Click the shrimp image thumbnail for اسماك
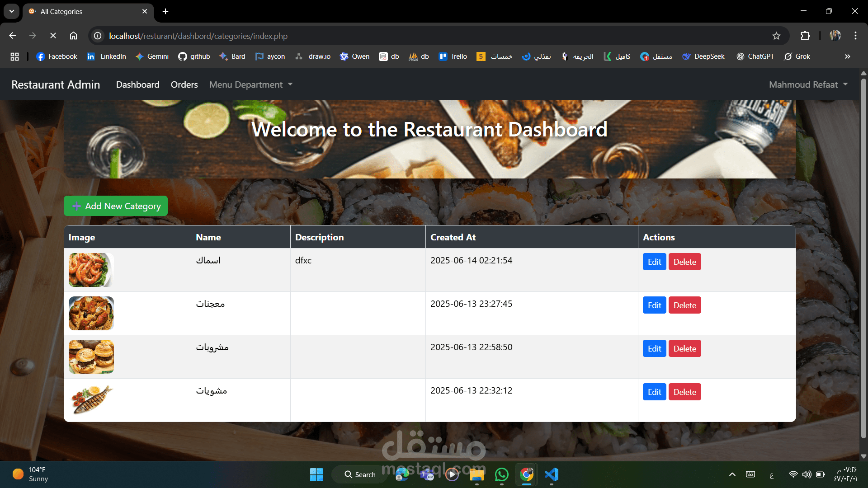This screenshot has width=868, height=488. tap(91, 270)
